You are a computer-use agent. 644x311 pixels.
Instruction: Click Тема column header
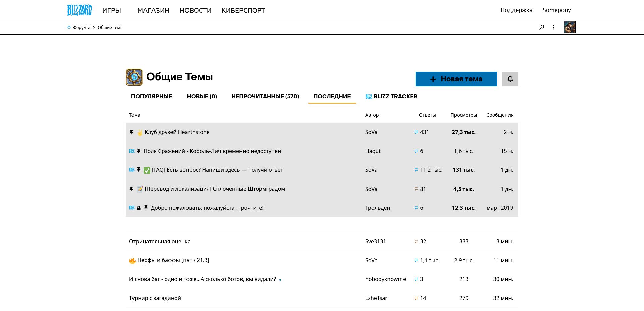tap(135, 115)
